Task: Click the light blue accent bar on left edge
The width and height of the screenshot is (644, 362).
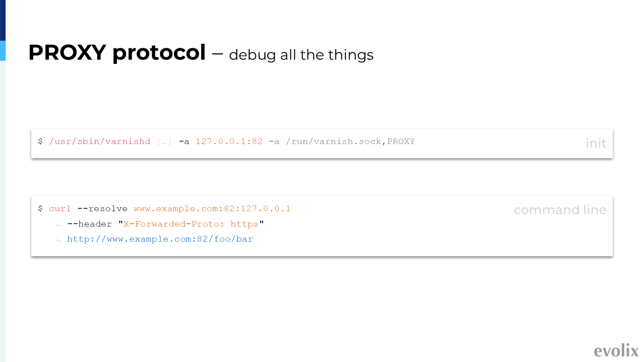Action: (3, 51)
